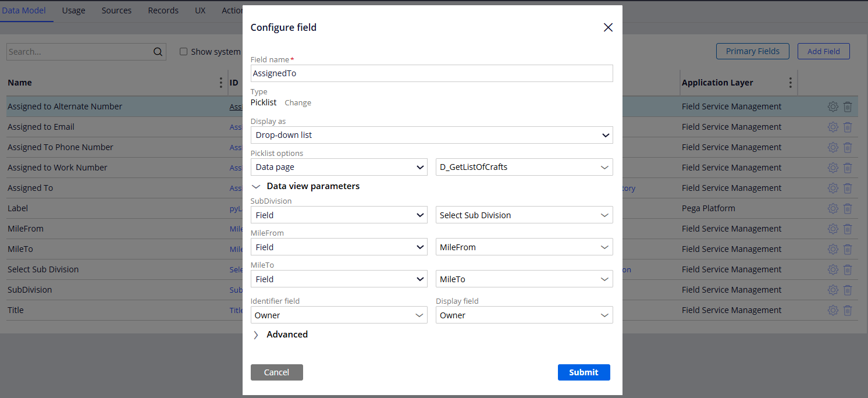This screenshot has width=868, height=398.
Task: Click the search magnifier icon
Action: pyautogui.click(x=158, y=52)
